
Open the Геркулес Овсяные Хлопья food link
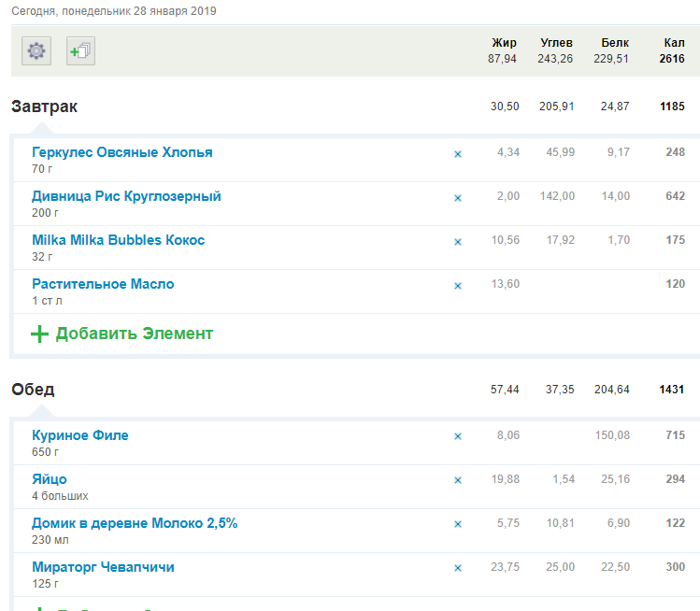pos(121,152)
